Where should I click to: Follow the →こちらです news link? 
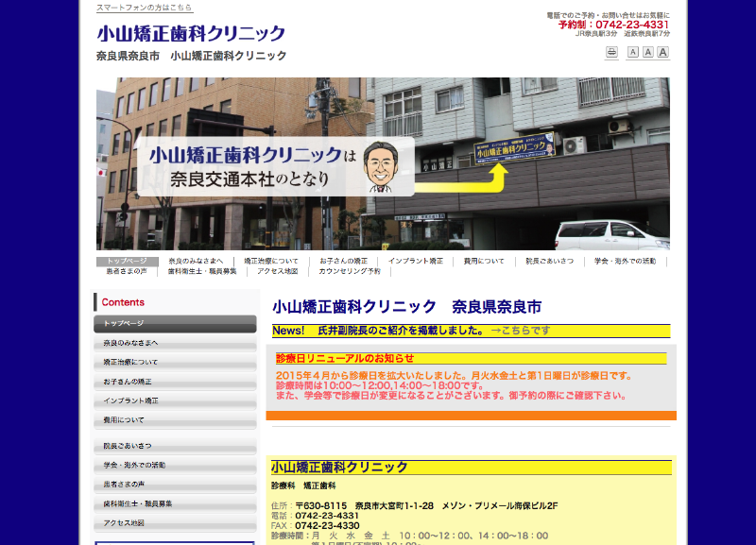pyautogui.click(x=521, y=331)
